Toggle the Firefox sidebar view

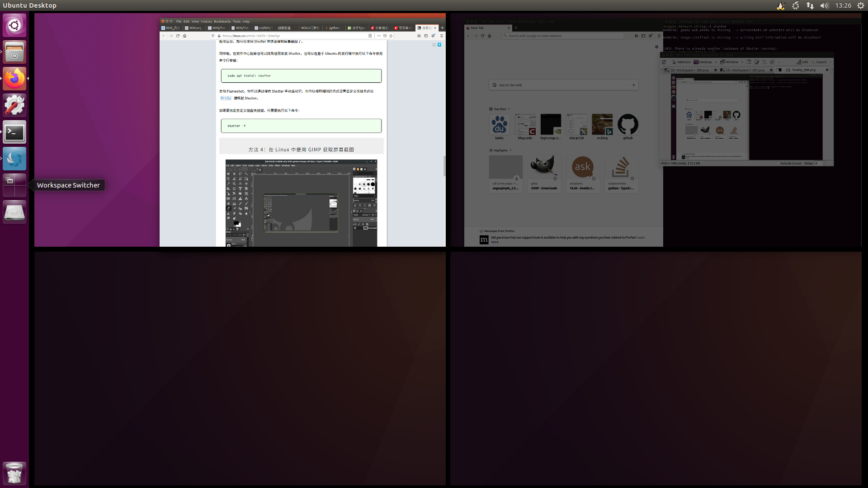[x=643, y=36]
